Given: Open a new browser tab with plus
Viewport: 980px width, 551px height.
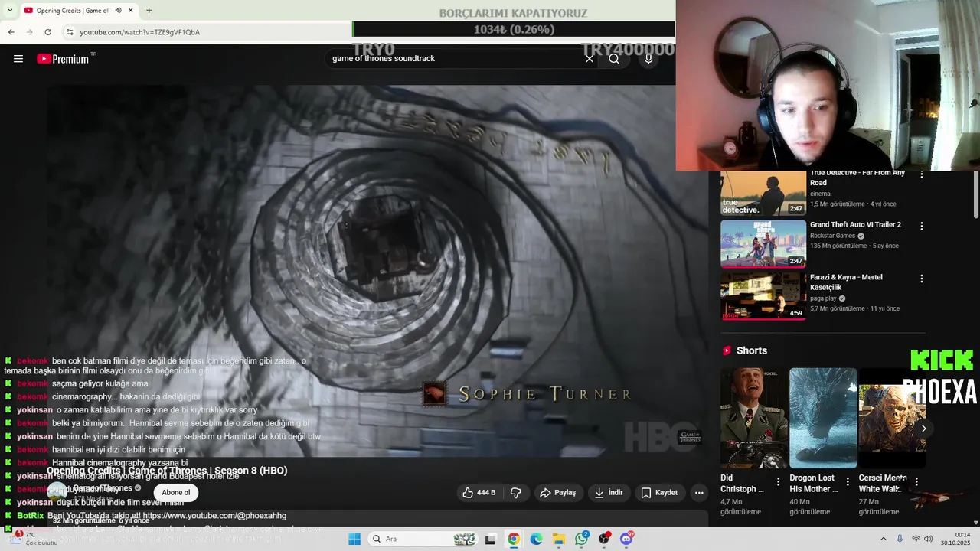Looking at the screenshot, I should click(149, 11).
